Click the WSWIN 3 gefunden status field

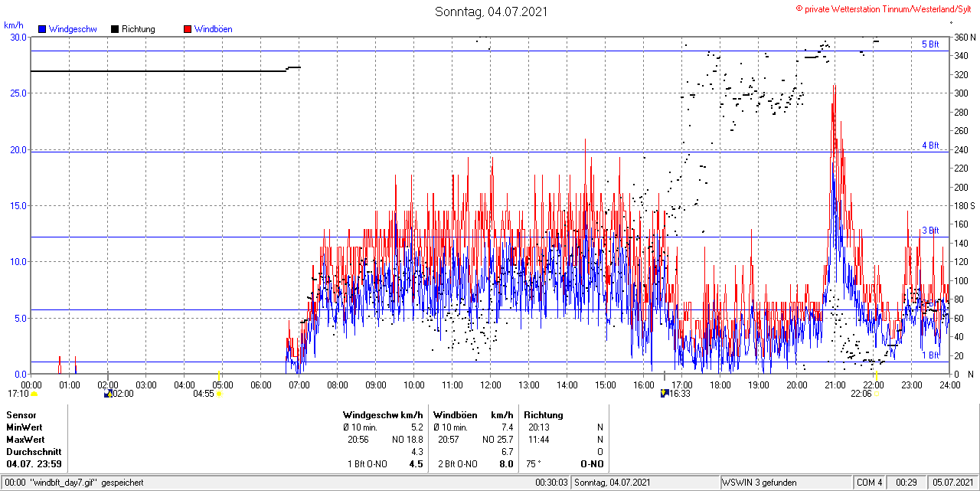pyautogui.click(x=786, y=483)
